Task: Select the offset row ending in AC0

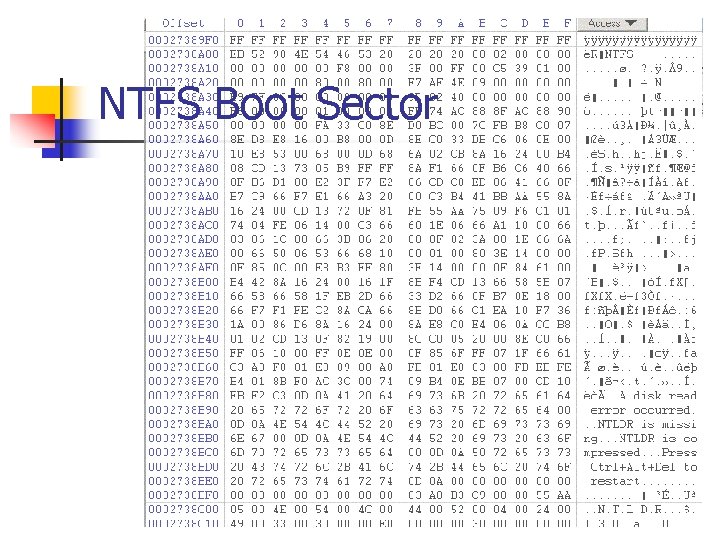Action: point(183,225)
